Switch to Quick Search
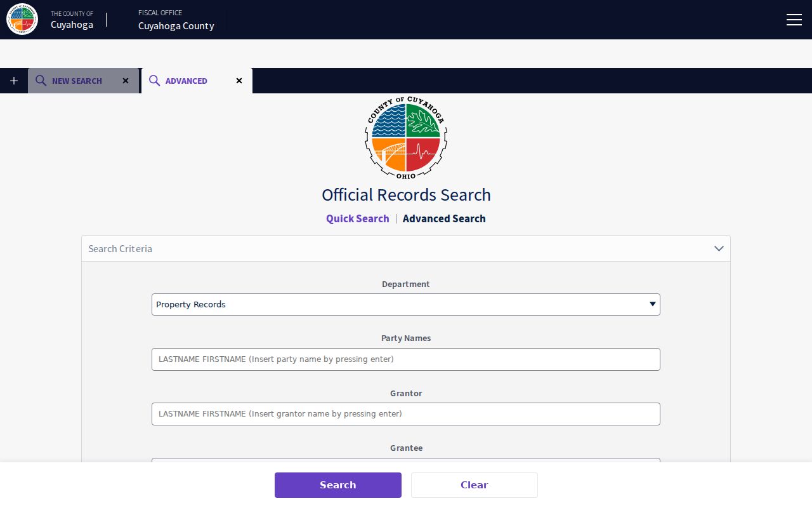 coord(358,218)
